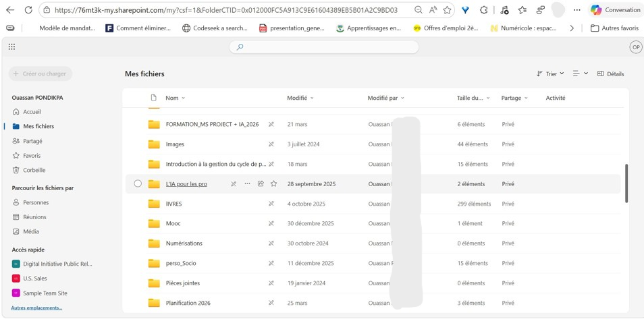This screenshot has height=319, width=644.
Task: Open Modifié par column header dropdown
Action: pos(386,98)
